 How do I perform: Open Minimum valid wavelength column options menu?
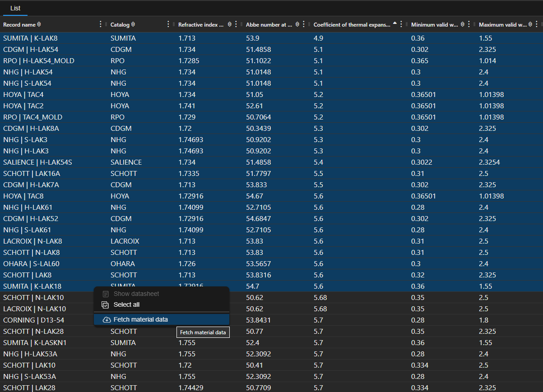[x=469, y=24]
